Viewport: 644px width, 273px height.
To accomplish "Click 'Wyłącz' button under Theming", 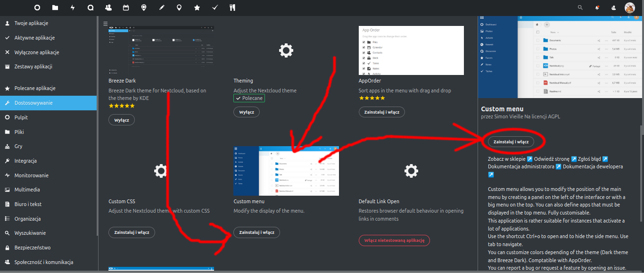I will 247,112.
